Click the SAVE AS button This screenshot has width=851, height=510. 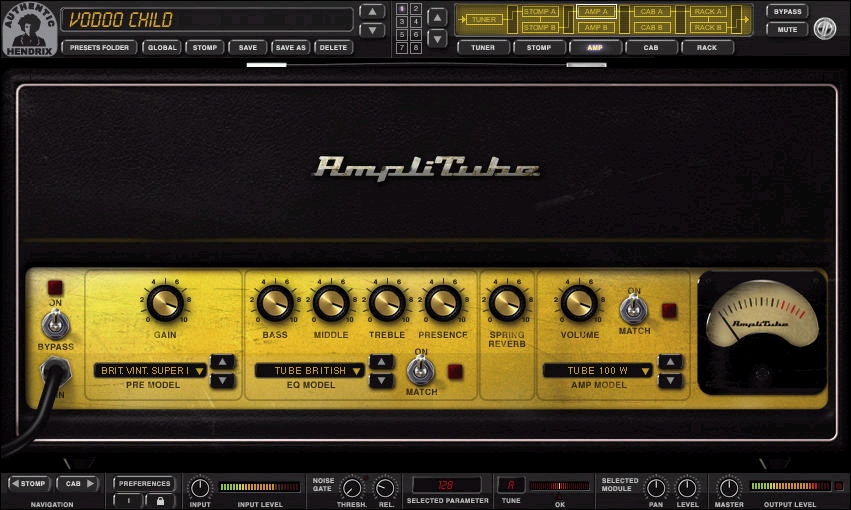290,48
